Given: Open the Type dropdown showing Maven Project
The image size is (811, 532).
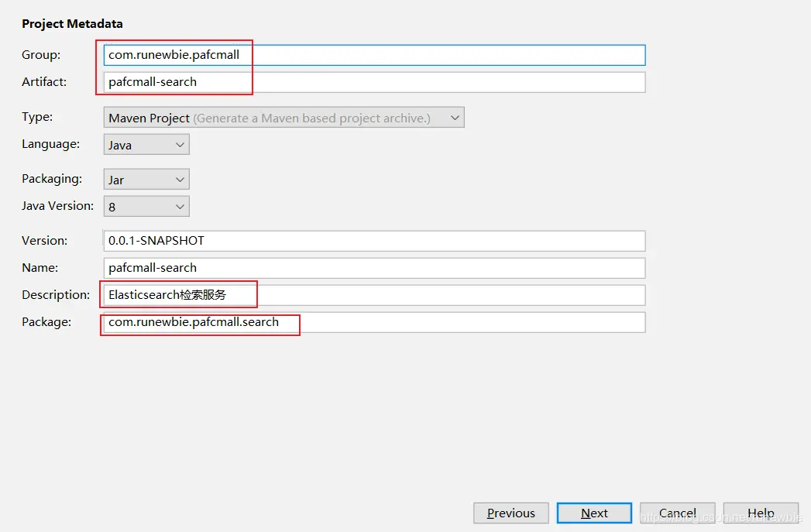Looking at the screenshot, I should click(284, 118).
